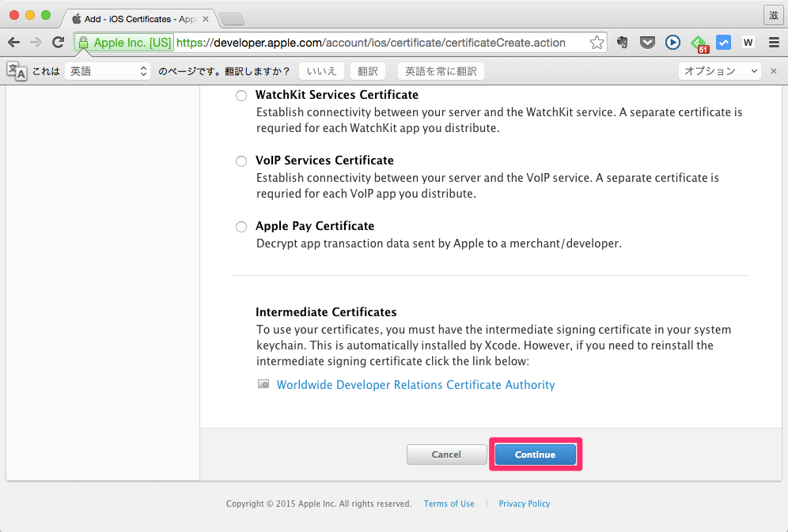Dismiss the translation bar with the X
788x532 pixels.
pyautogui.click(x=774, y=71)
